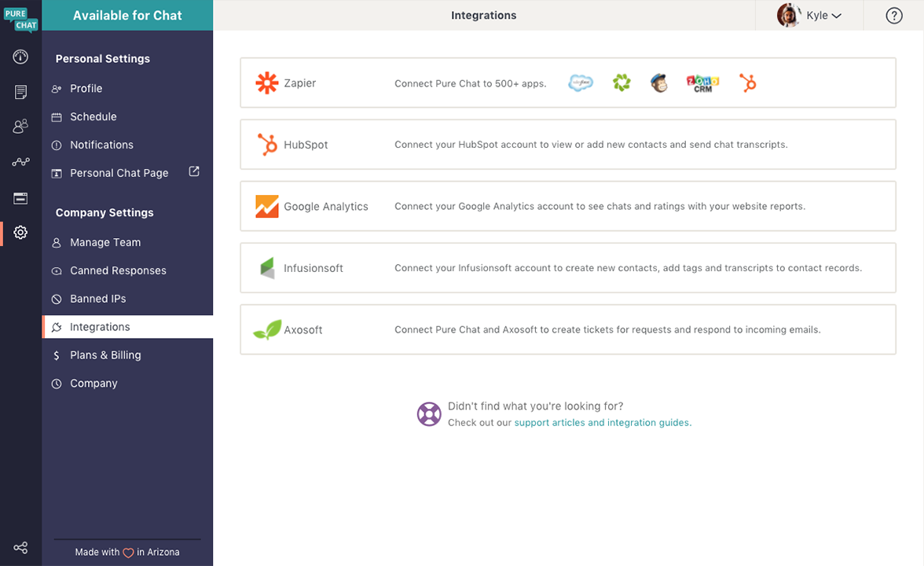Click the Google Analytics description text
This screenshot has width=924, height=566.
coord(600,206)
